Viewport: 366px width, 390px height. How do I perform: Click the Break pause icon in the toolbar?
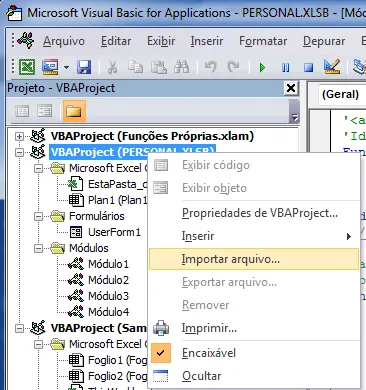click(x=286, y=68)
